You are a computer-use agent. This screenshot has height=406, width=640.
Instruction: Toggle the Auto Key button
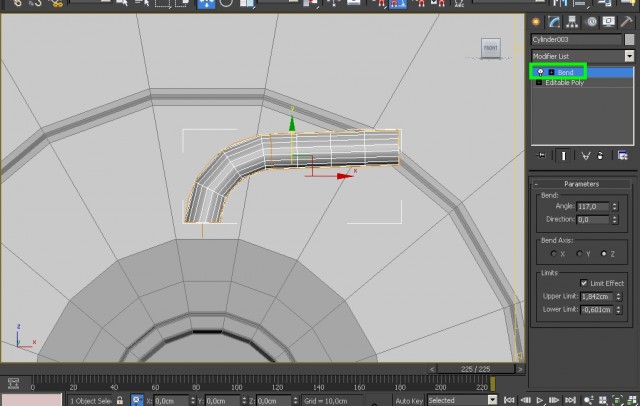[409, 401]
